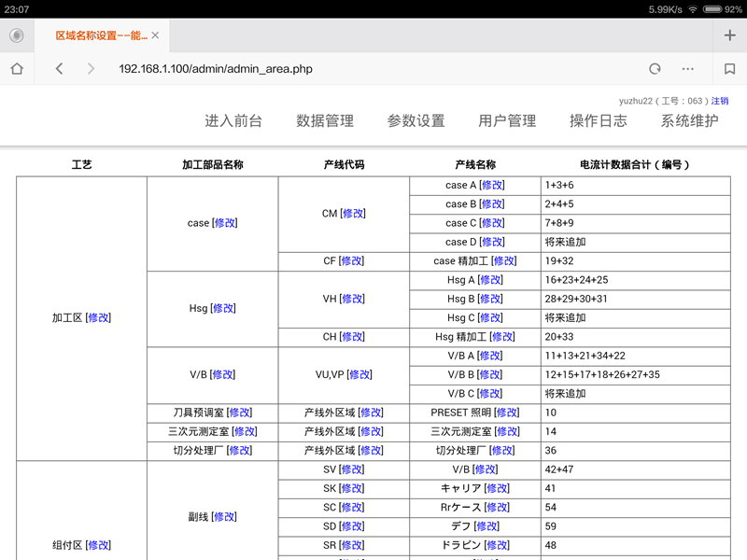
Task: Go to the 操作日志 menu
Action: pos(599,120)
